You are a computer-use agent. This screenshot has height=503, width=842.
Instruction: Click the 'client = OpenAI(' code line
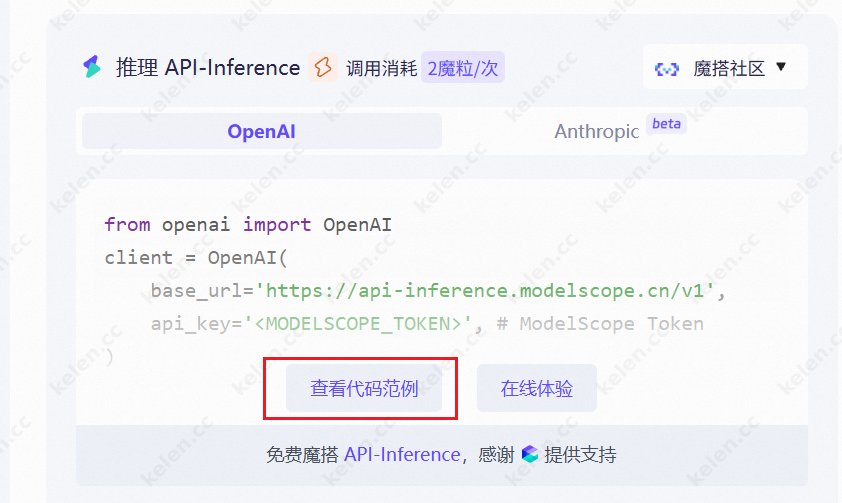coord(196,258)
